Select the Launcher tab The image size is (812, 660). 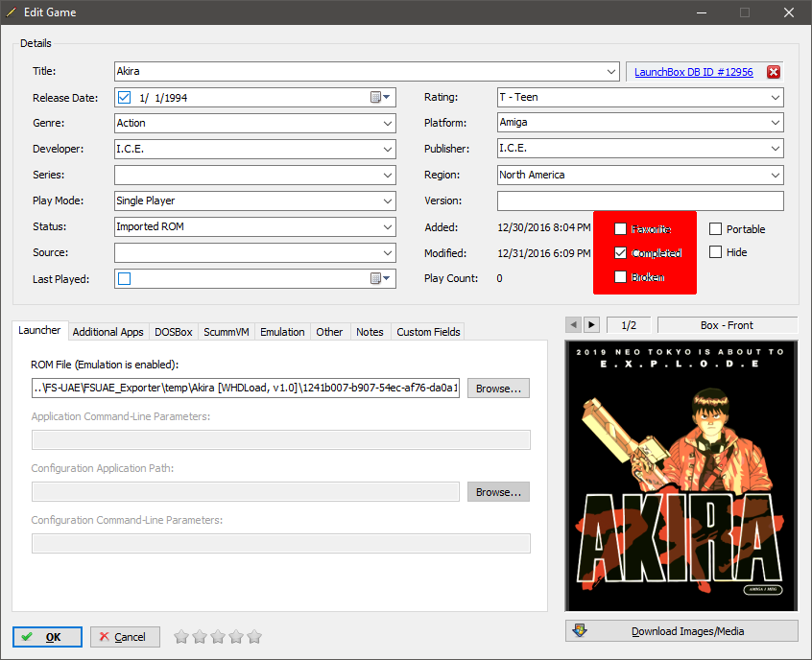pos(40,330)
